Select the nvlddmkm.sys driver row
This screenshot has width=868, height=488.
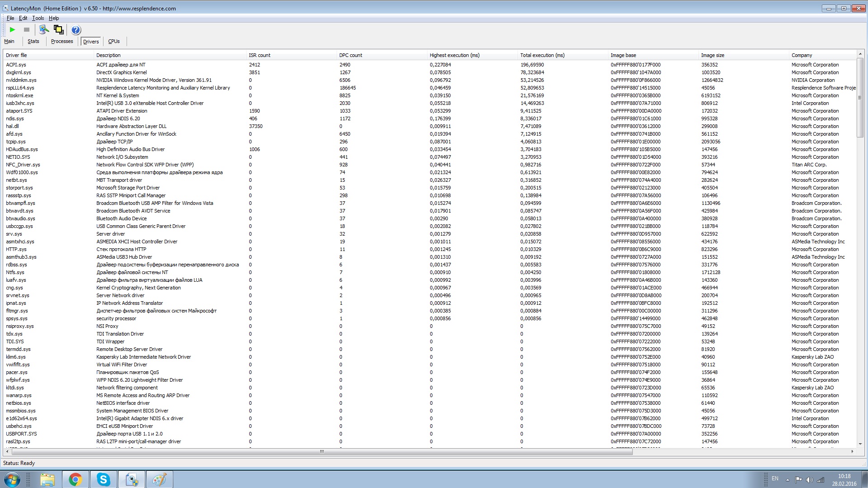point(430,80)
